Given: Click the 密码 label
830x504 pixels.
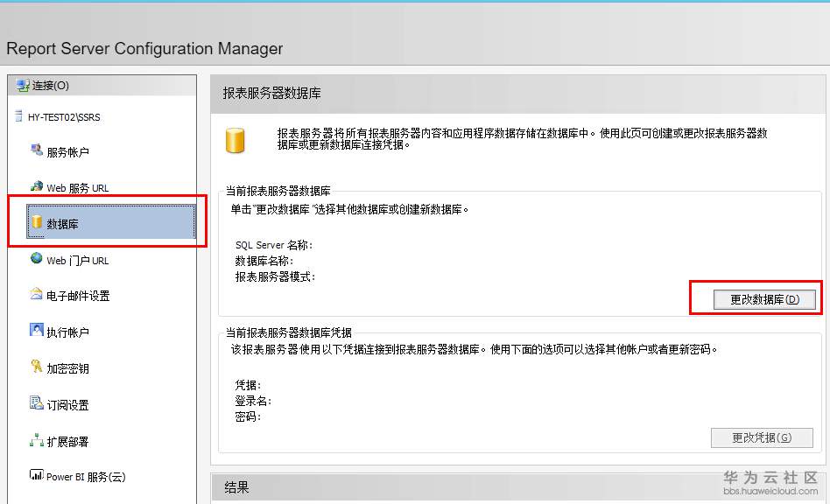Looking at the screenshot, I should pos(248,416).
